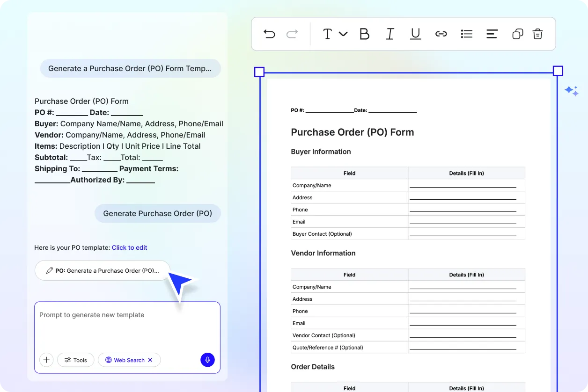Click the 'Vendor Information' heading
The image size is (588, 392).
point(323,253)
